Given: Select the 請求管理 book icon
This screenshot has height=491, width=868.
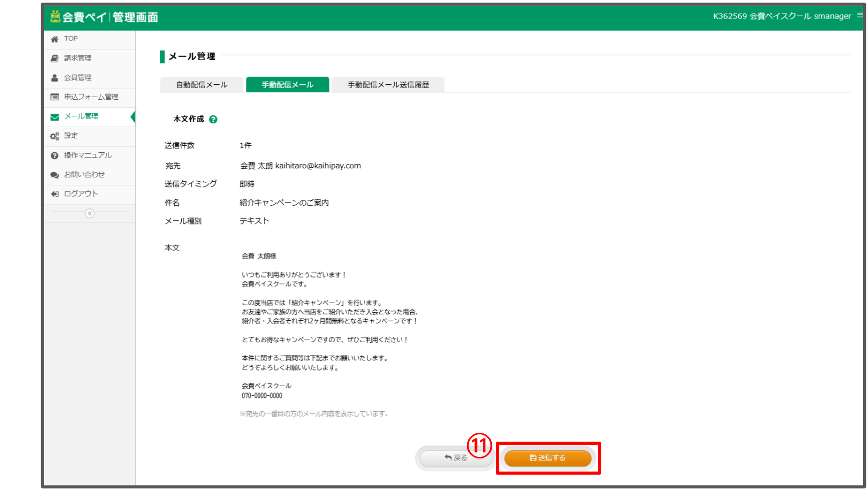Looking at the screenshot, I should pos(55,58).
